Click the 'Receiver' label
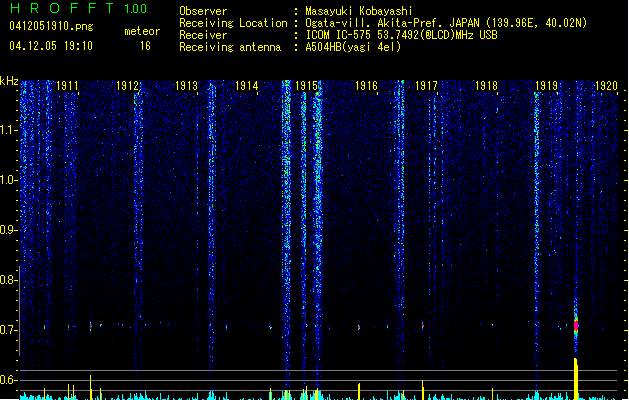This screenshot has width=629, height=400. [203, 35]
